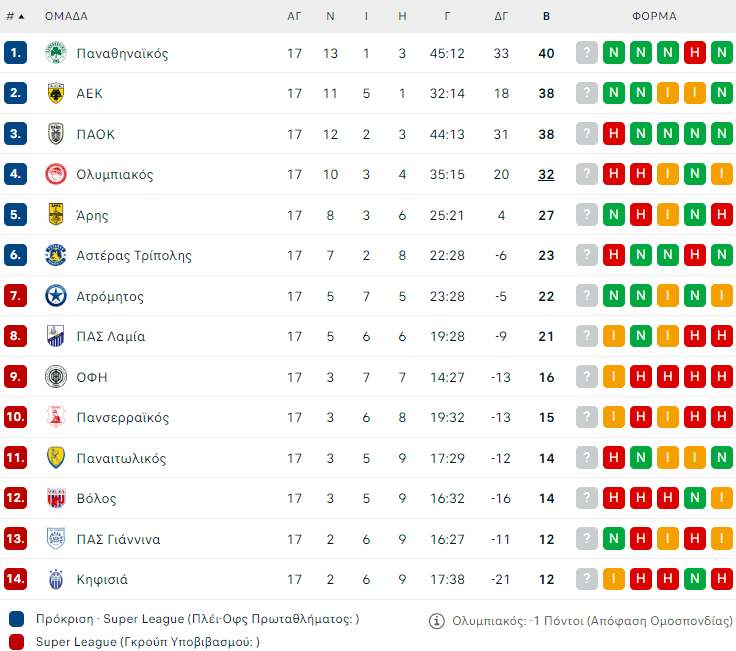Viewport: 736px width, 651px height.
Task: Sort standings by the ΔΓ goal difference header
Action: click(501, 16)
